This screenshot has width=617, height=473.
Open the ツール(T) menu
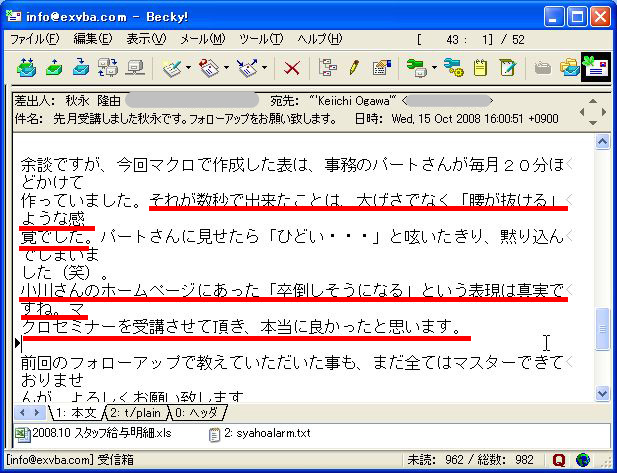(261, 39)
